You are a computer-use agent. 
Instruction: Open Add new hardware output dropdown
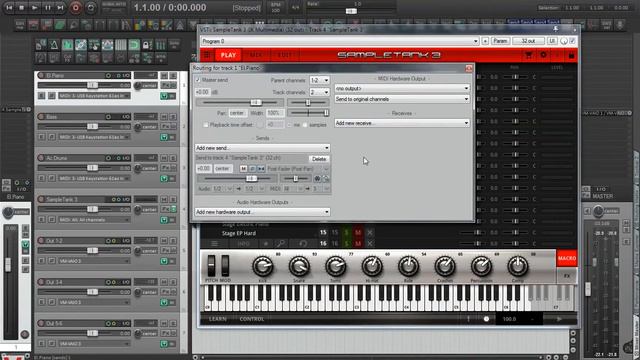click(262, 212)
